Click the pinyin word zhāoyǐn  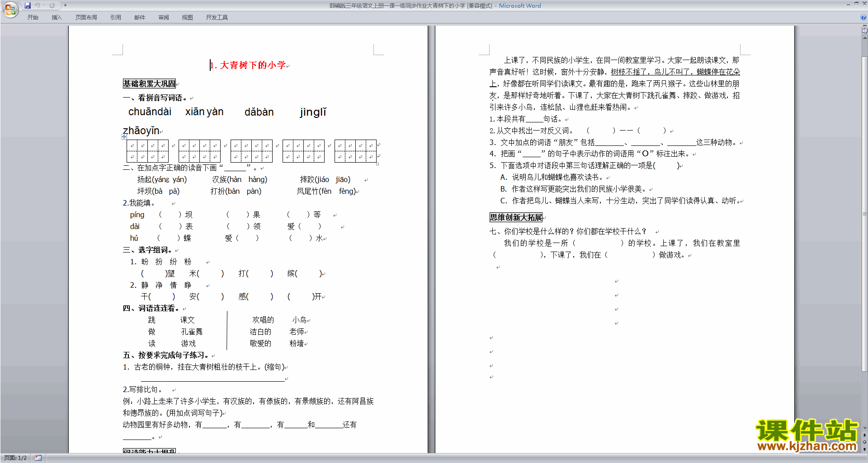click(x=141, y=131)
